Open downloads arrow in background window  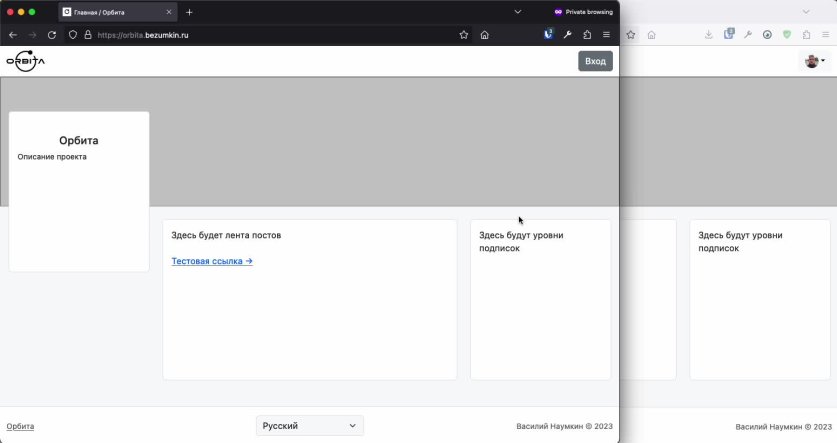coord(708,35)
